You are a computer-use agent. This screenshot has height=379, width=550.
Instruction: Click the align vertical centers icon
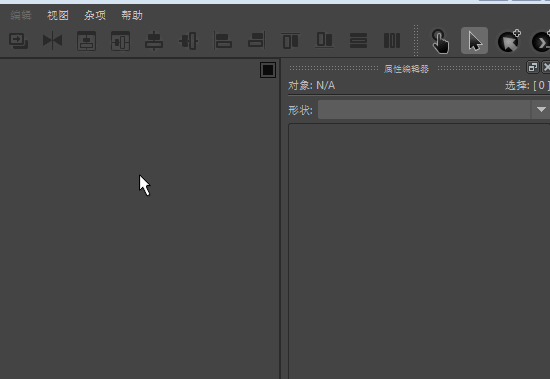click(x=188, y=41)
